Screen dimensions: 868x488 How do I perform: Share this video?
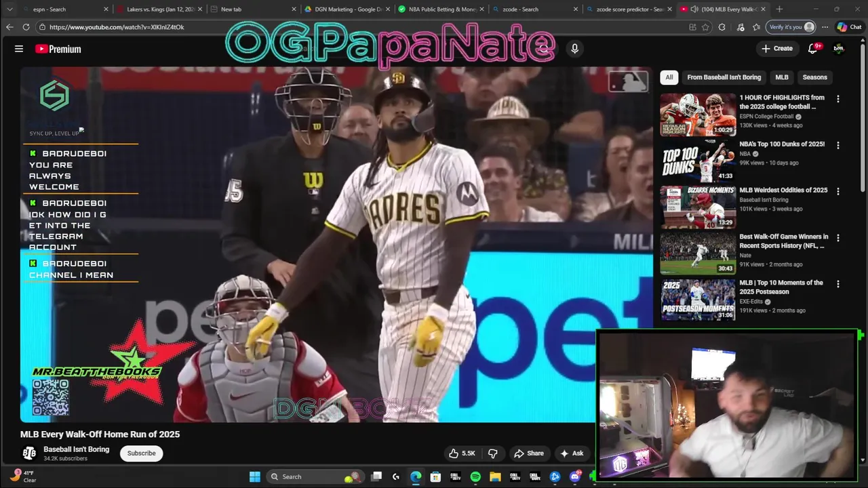point(529,453)
